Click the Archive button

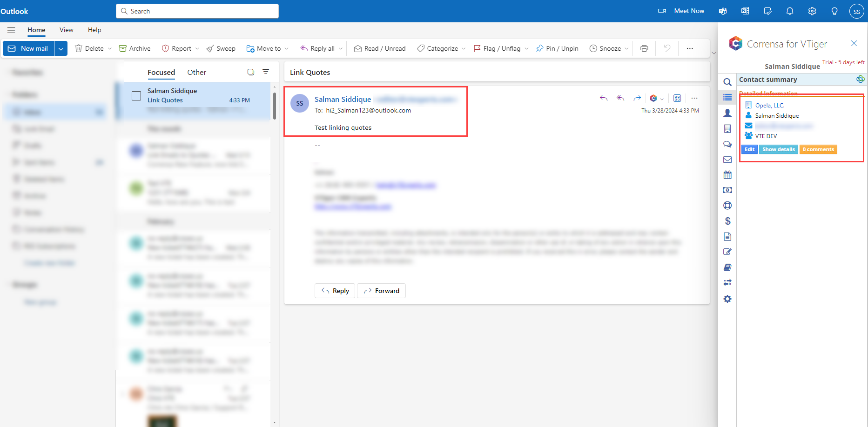[135, 48]
